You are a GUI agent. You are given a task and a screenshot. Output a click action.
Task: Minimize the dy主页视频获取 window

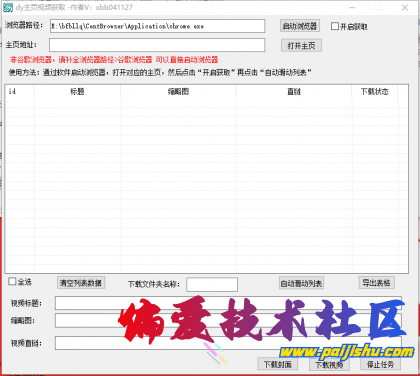pos(352,7)
